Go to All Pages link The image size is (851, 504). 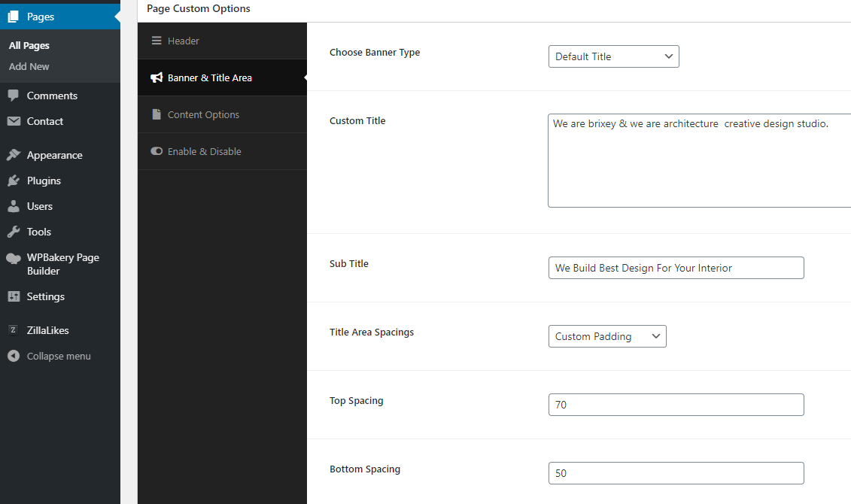pyautogui.click(x=29, y=46)
